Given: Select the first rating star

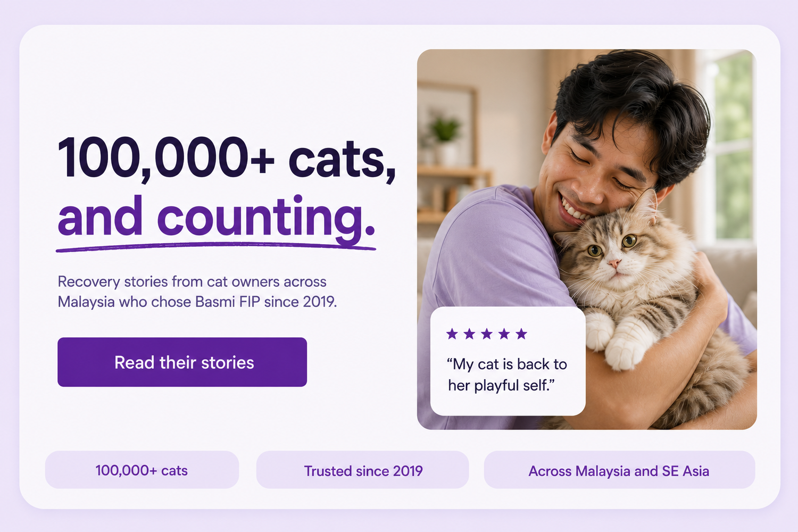Looking at the screenshot, I should [452, 334].
